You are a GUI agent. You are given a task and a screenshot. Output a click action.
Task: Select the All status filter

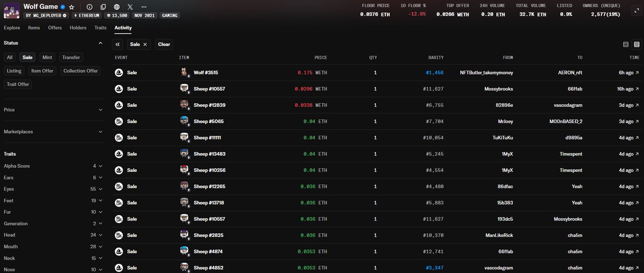10,57
